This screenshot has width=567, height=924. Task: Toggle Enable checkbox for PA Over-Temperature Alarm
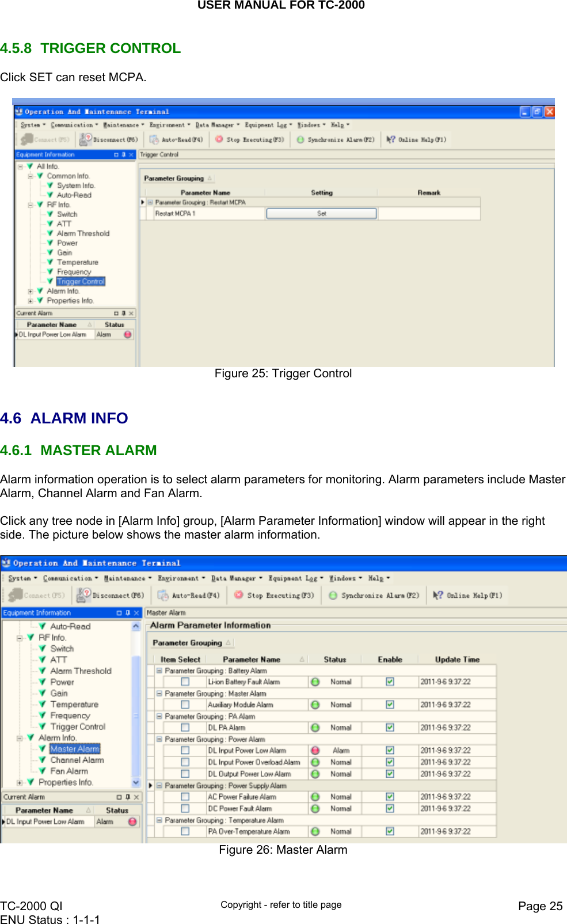point(390,831)
